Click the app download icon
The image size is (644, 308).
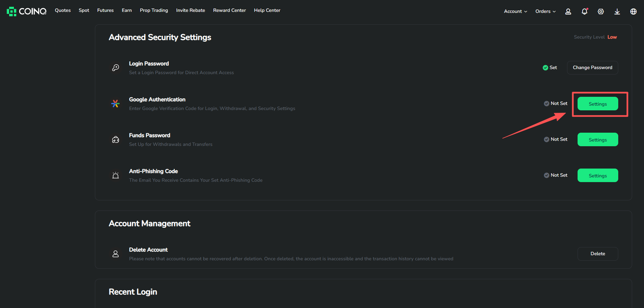617,11
